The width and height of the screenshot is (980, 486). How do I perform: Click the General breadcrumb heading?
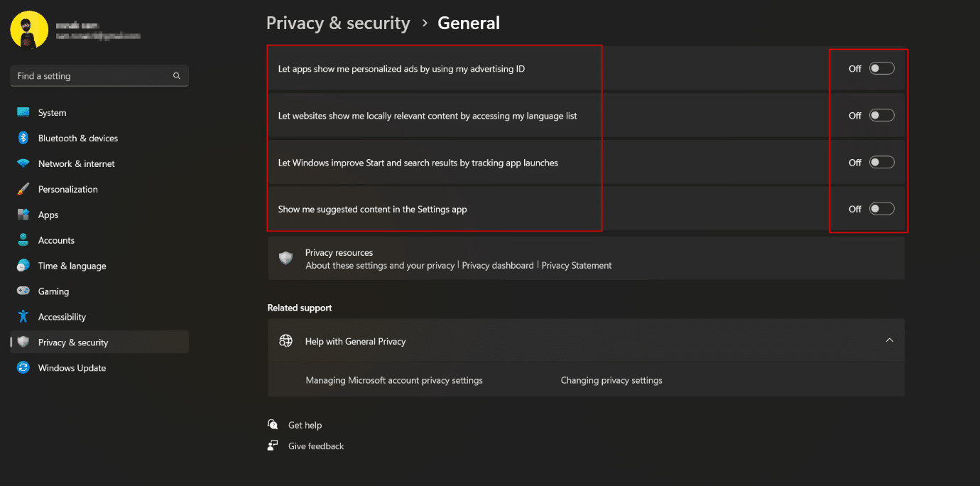point(469,23)
